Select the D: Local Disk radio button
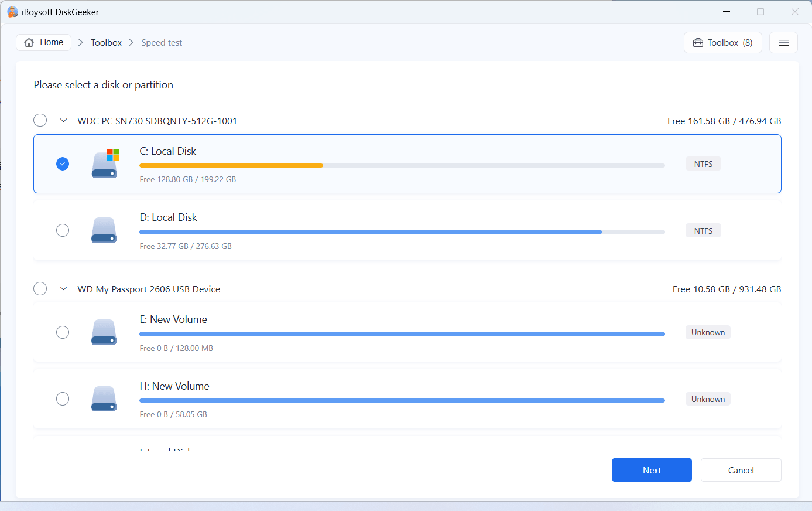This screenshot has height=511, width=812. point(63,230)
